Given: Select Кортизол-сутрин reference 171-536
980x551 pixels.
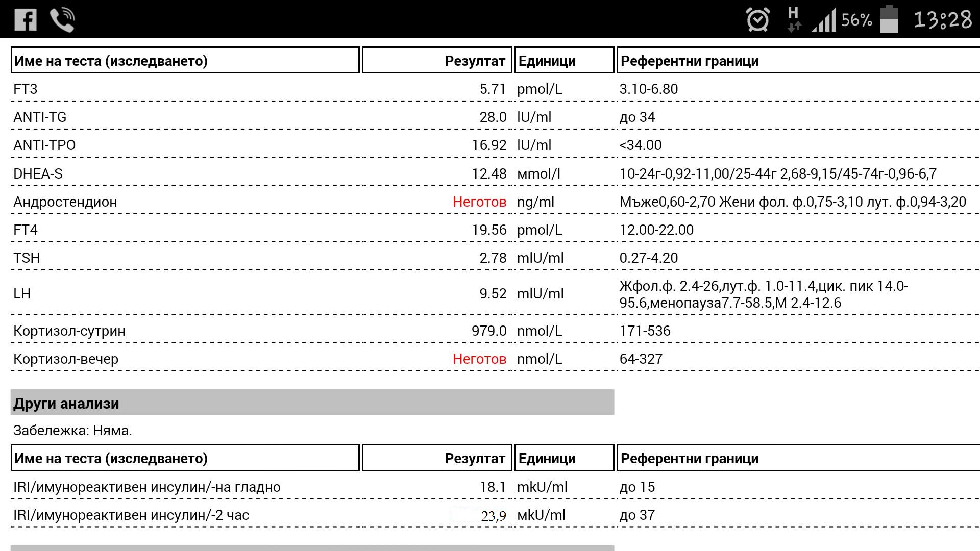Looking at the screenshot, I should [645, 331].
